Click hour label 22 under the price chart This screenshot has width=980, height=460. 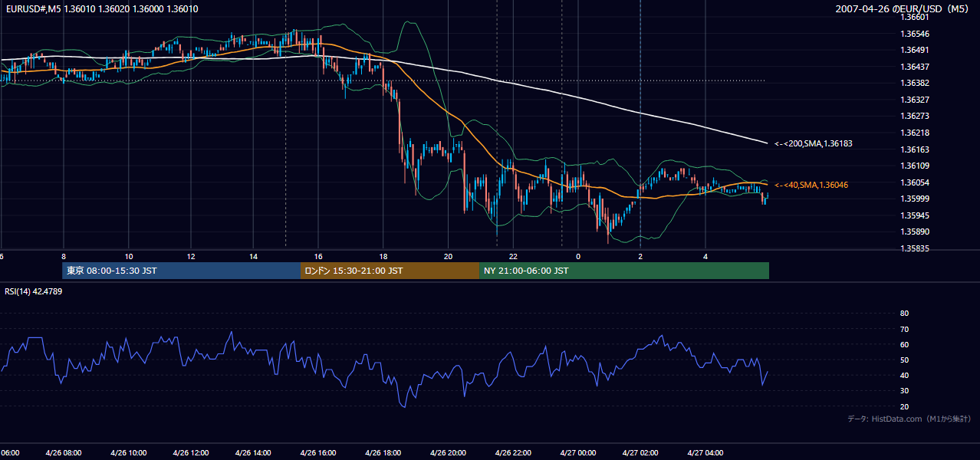(513, 256)
